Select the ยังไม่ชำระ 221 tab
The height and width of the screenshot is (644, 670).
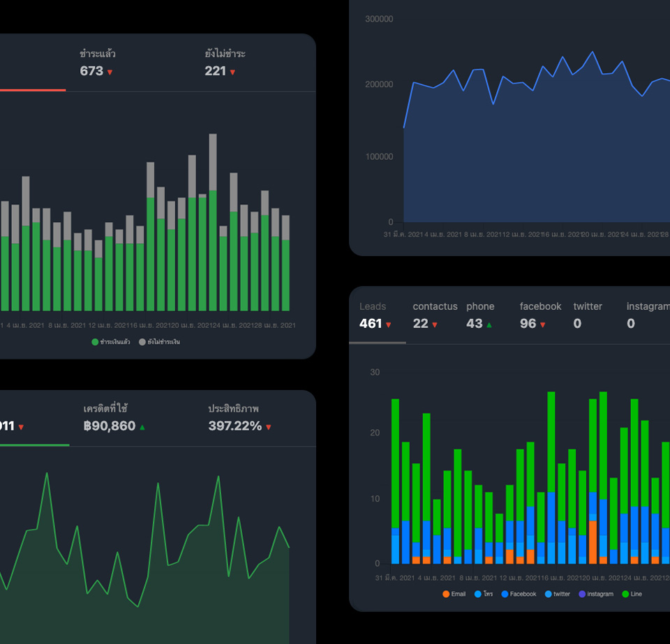tap(224, 63)
